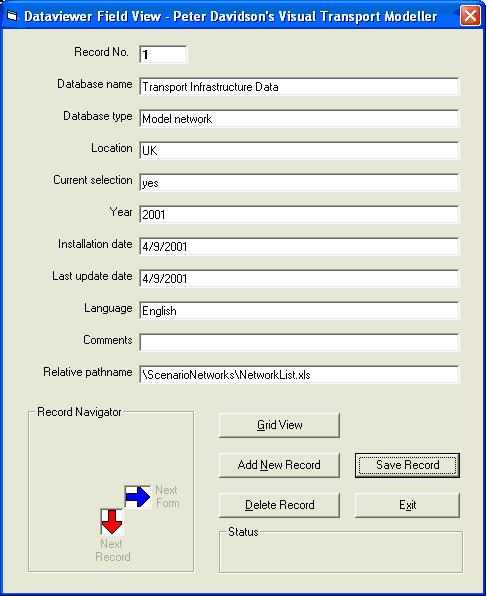Click the Installation date label
The image size is (487, 596).
click(x=95, y=244)
